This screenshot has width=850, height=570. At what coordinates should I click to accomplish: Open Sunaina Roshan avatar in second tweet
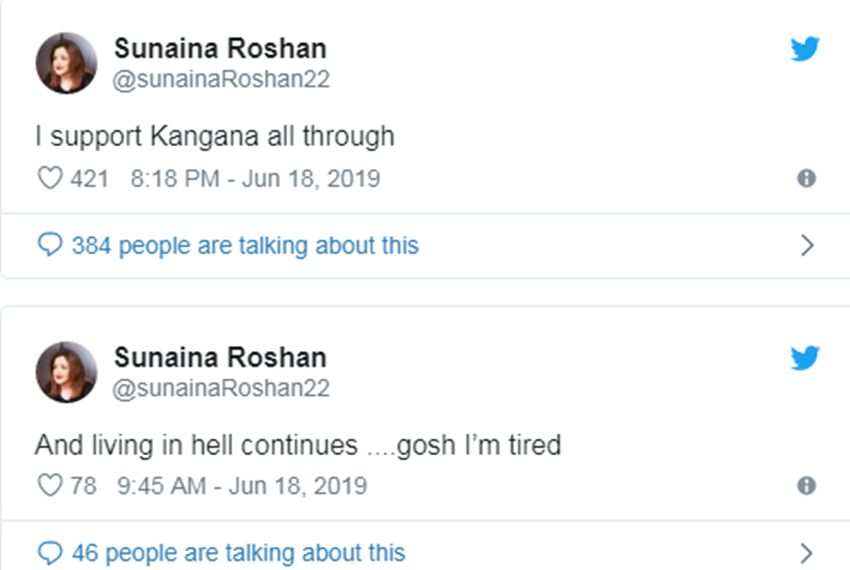coord(66,371)
